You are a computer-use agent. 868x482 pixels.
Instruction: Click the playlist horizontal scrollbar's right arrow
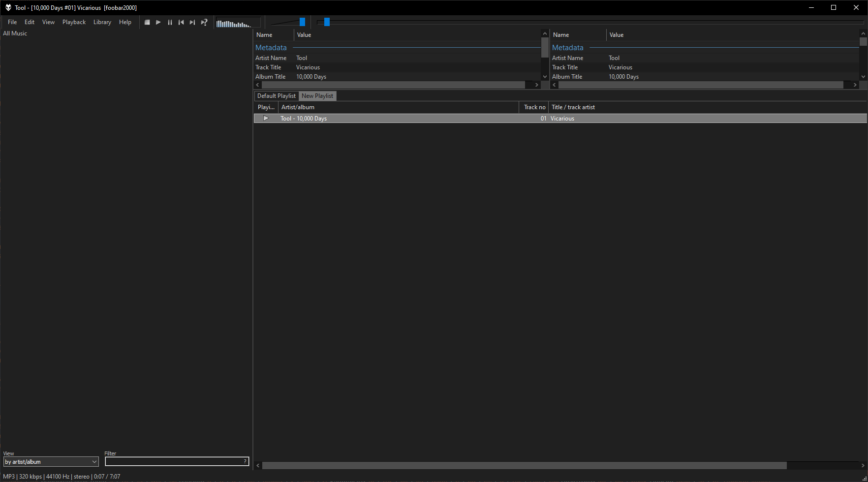(863, 465)
